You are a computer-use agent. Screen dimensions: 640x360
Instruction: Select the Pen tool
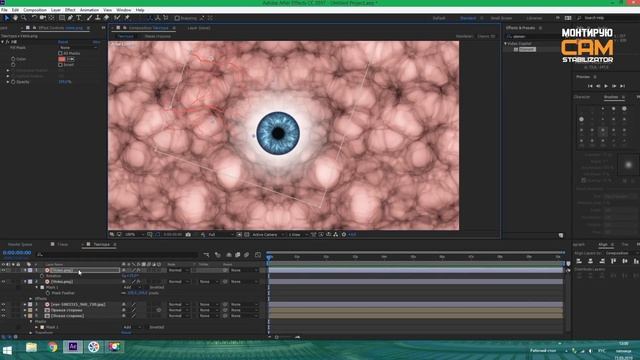coord(70,18)
